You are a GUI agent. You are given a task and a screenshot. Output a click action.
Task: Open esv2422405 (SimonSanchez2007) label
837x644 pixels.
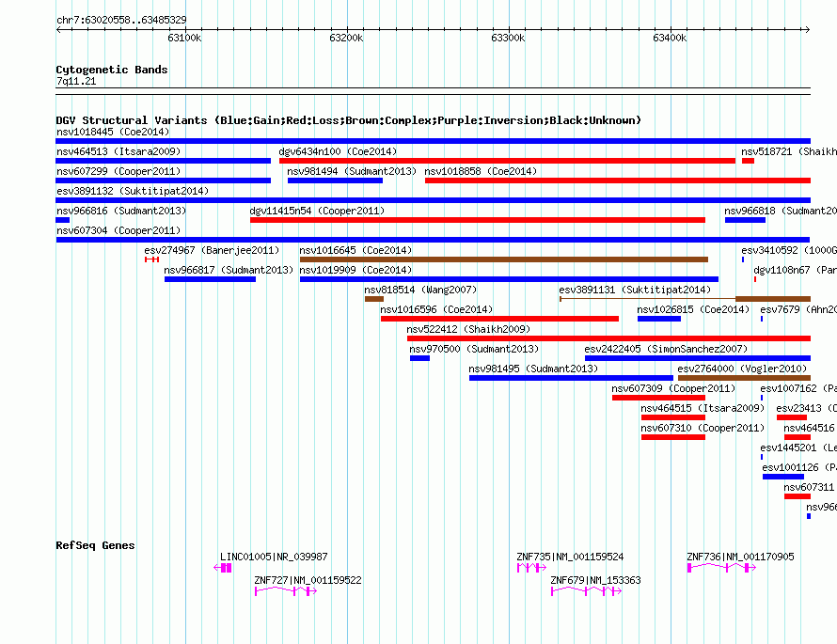(666, 349)
